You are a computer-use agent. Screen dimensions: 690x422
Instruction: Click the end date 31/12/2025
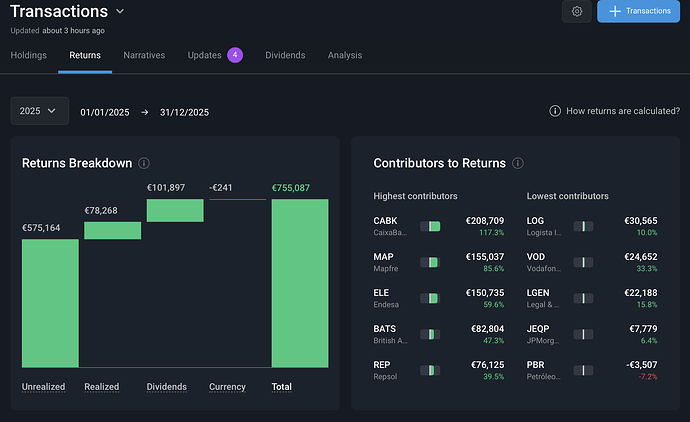[x=184, y=113]
